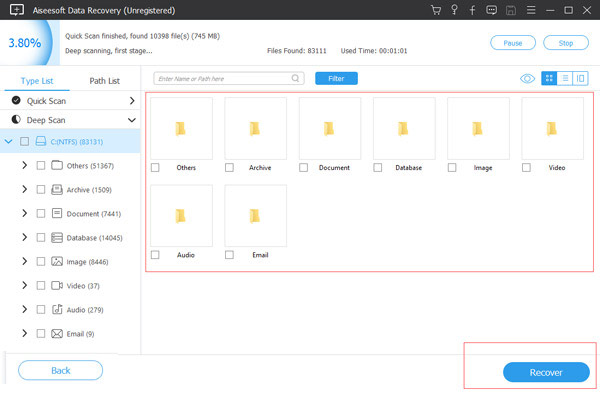Click the blue Recover button
The image size is (600, 394).
click(x=546, y=372)
